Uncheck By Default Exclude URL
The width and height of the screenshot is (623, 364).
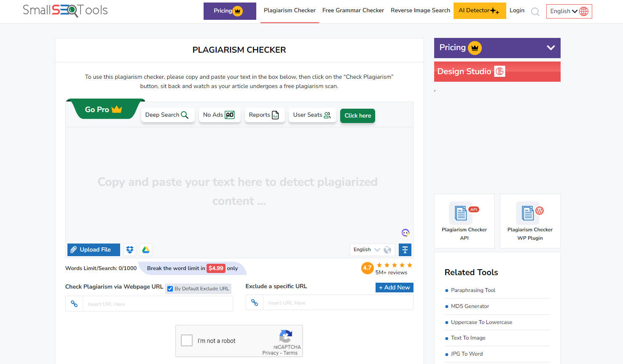click(x=170, y=289)
